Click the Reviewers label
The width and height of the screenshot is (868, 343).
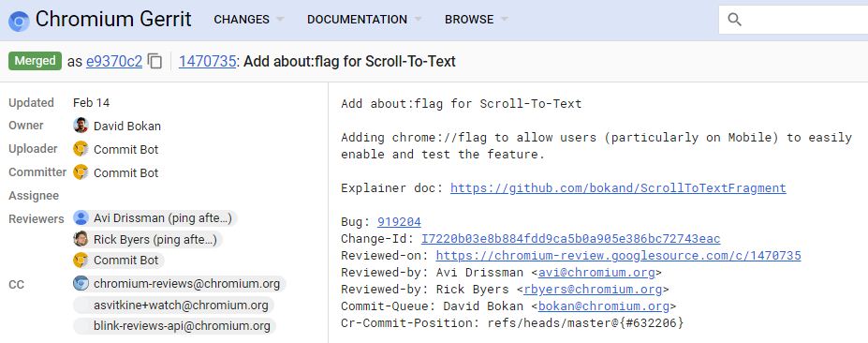tap(37, 219)
